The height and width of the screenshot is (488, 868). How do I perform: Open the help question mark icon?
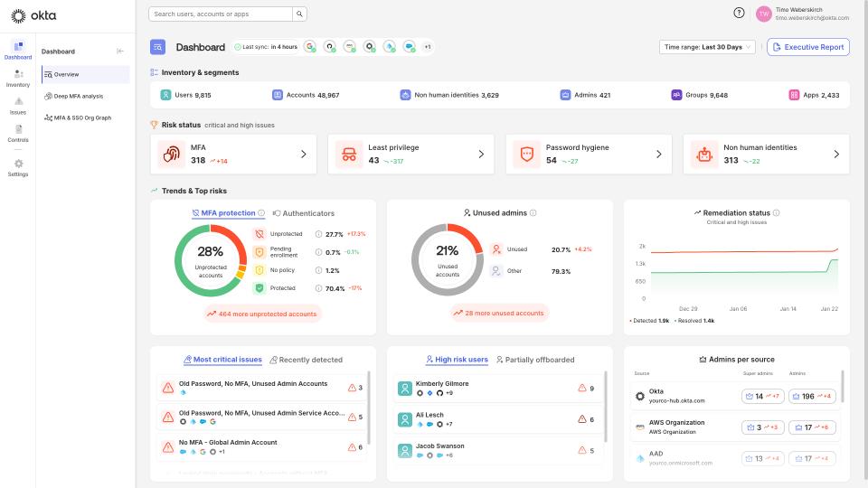[739, 13]
